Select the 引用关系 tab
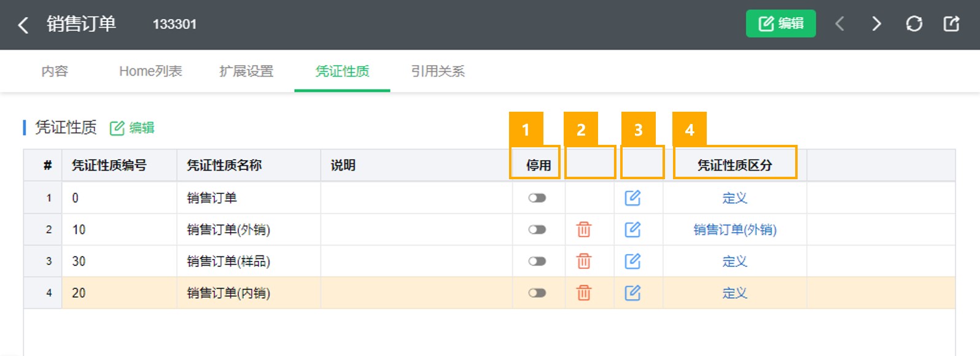 438,71
